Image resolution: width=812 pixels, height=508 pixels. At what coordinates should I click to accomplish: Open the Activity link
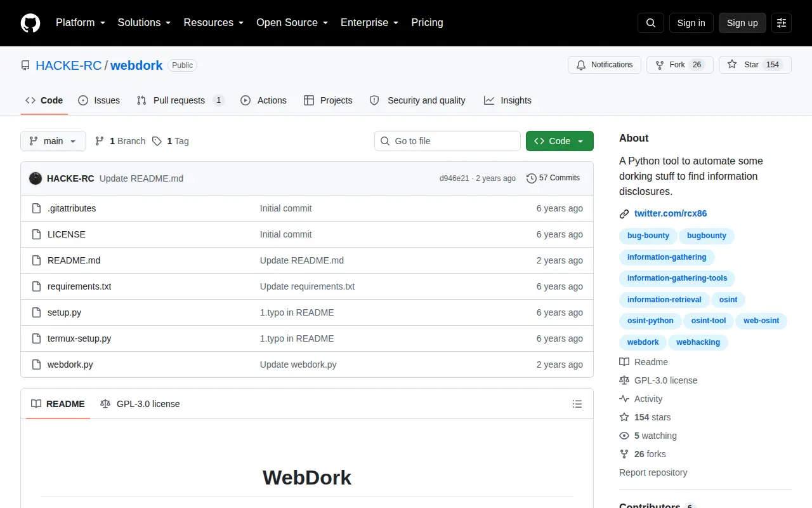tap(641, 399)
